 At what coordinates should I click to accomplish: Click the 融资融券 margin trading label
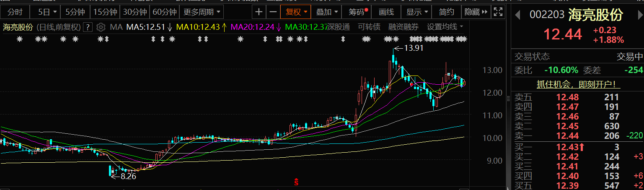(403, 27)
